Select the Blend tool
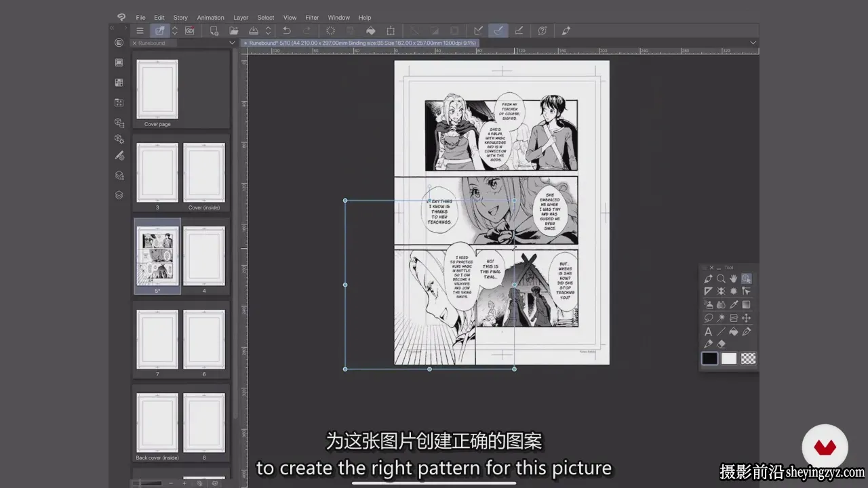This screenshot has height=488, width=868. (x=721, y=305)
